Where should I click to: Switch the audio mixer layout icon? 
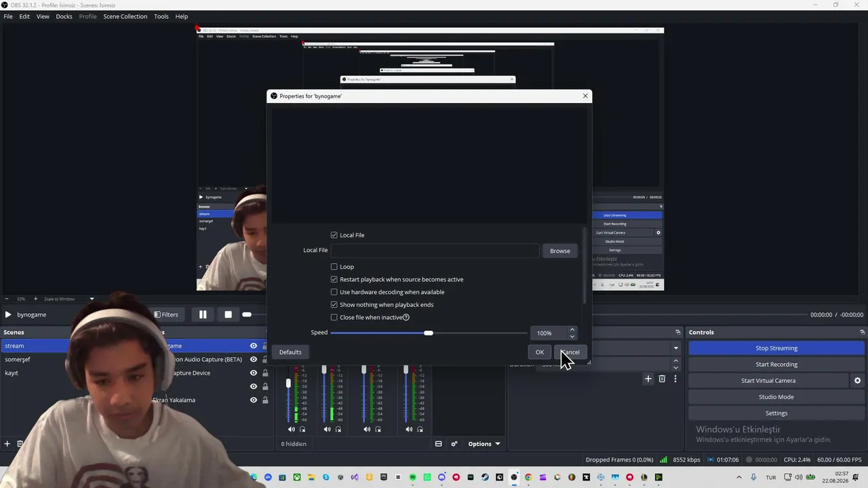pyautogui.click(x=438, y=444)
